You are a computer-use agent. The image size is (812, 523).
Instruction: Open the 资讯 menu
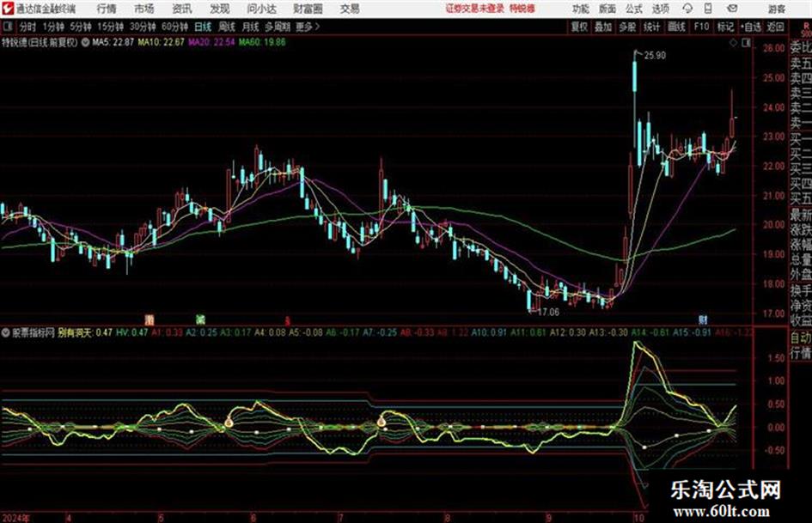tap(182, 9)
